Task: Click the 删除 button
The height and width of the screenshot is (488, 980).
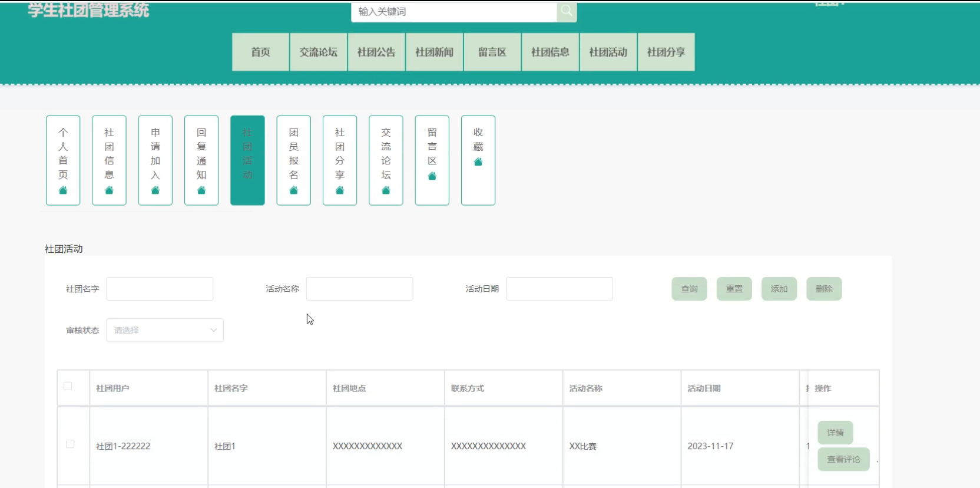Action: (x=824, y=289)
